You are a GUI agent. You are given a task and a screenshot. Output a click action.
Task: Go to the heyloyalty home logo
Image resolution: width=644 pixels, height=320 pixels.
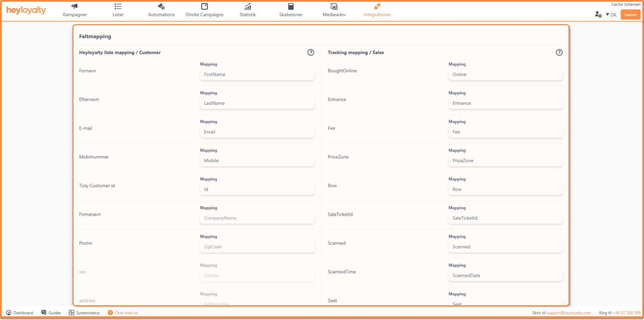click(26, 10)
